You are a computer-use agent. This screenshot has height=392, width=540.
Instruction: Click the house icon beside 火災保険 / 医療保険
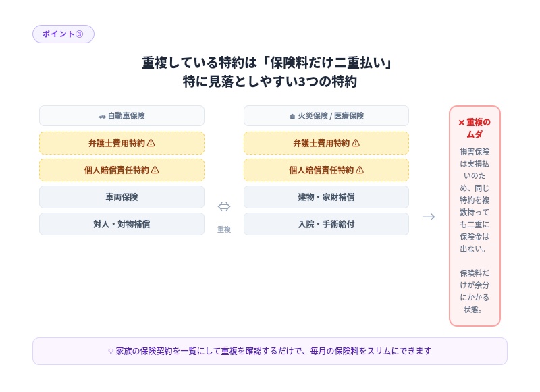(292, 116)
